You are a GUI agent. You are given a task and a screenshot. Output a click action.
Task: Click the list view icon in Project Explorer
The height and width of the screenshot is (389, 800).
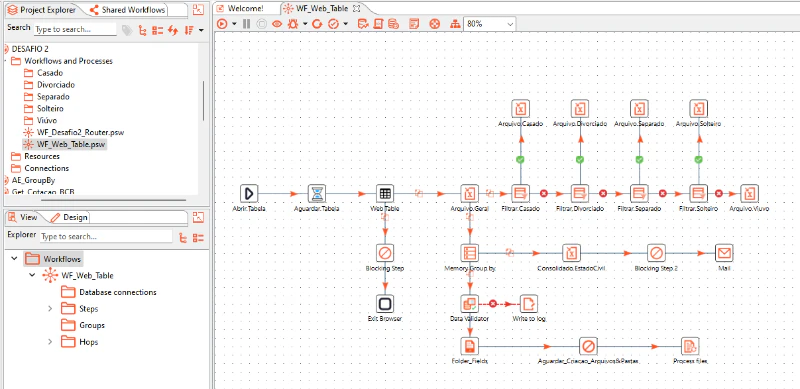(x=157, y=31)
